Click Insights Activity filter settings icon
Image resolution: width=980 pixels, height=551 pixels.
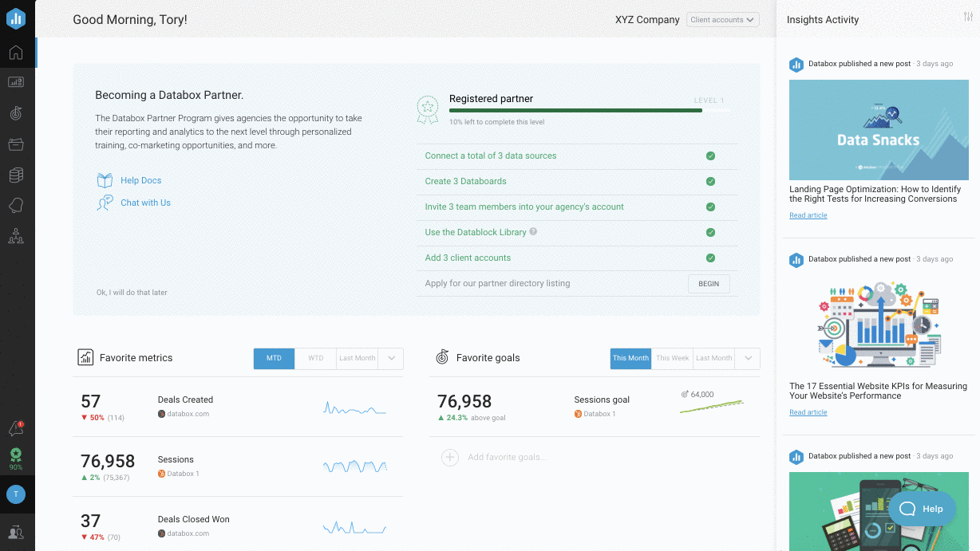(969, 18)
